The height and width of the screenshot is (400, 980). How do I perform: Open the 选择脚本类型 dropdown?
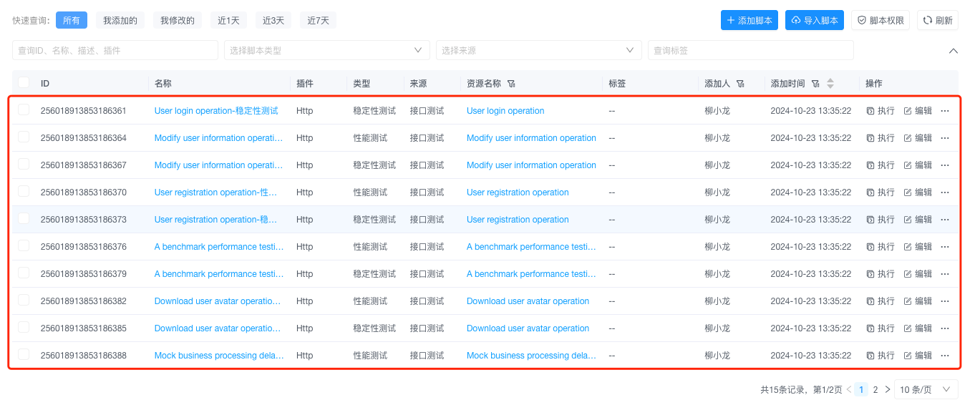[326, 50]
